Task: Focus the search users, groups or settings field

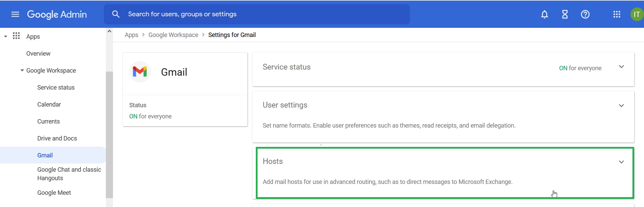Action: tap(257, 14)
